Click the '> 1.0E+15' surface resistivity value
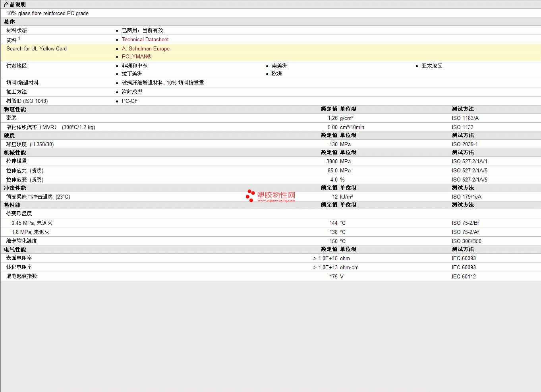Image resolution: width=541 pixels, height=392 pixels. click(326, 259)
